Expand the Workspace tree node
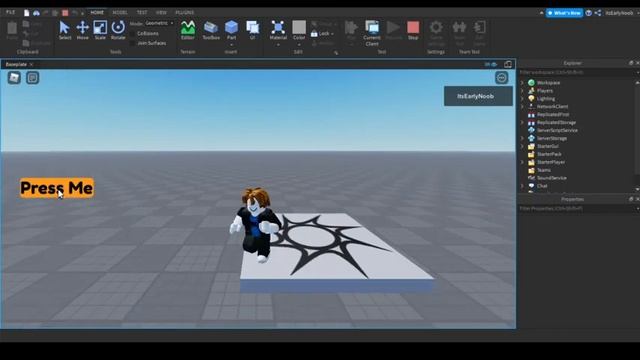This screenshot has height=360, width=640. [x=522, y=82]
